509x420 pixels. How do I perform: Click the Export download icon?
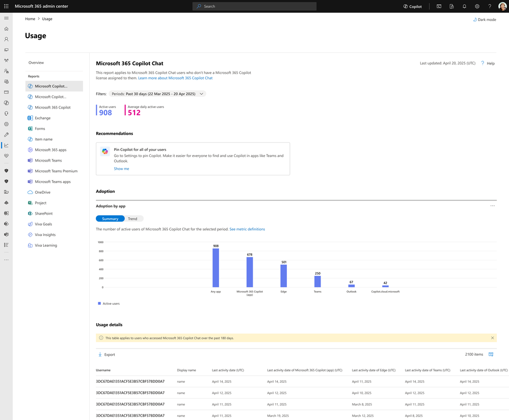point(100,354)
